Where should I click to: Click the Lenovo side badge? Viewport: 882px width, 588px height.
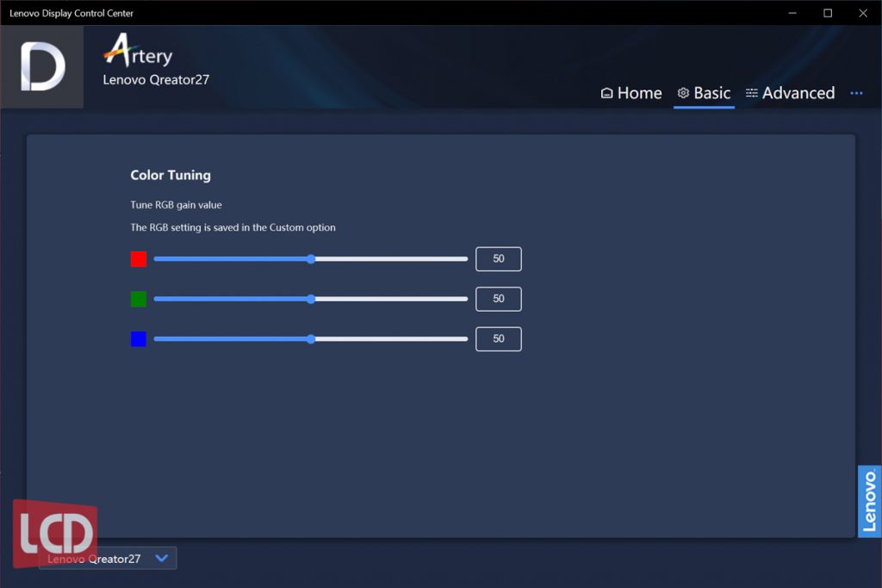tap(869, 501)
